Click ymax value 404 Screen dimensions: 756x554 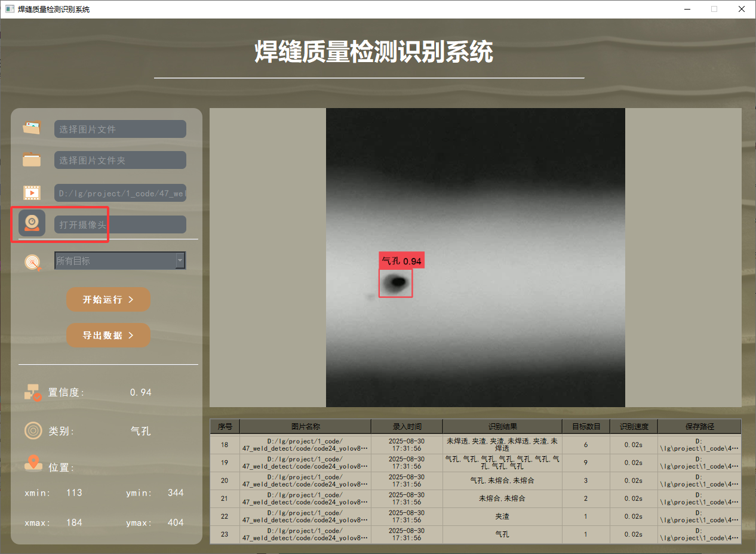coord(176,522)
